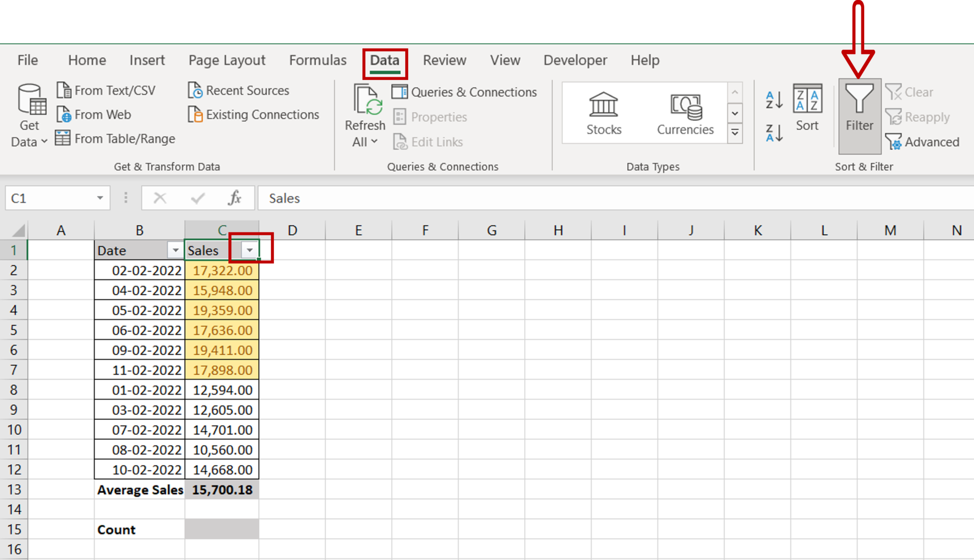Select the cell reference input field C1
This screenshot has height=560, width=974.
53,198
